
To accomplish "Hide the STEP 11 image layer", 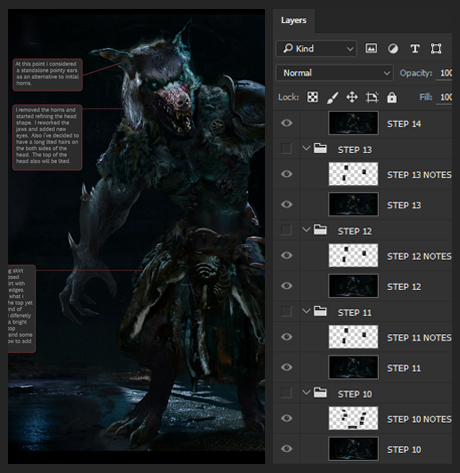I will pyautogui.click(x=286, y=367).
